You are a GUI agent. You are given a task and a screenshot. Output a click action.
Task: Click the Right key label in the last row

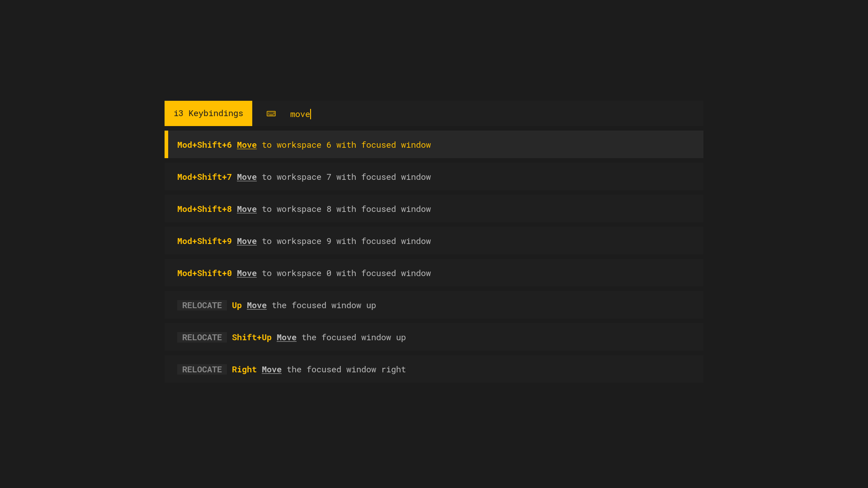[x=244, y=370]
